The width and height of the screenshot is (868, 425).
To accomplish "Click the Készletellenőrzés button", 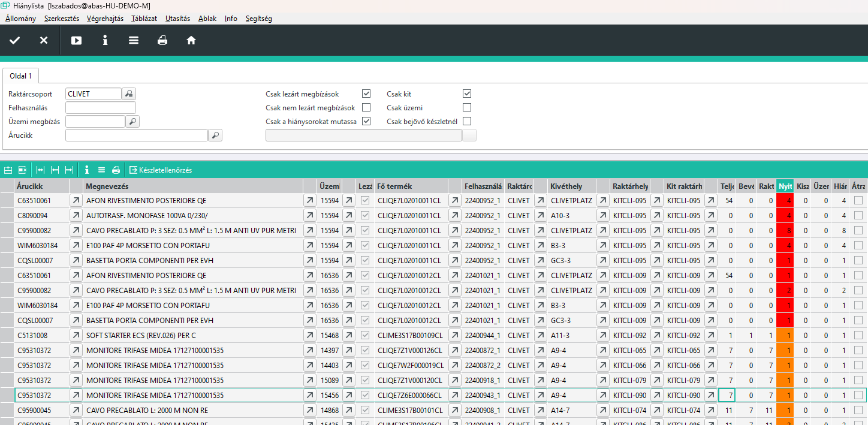I will (x=161, y=170).
